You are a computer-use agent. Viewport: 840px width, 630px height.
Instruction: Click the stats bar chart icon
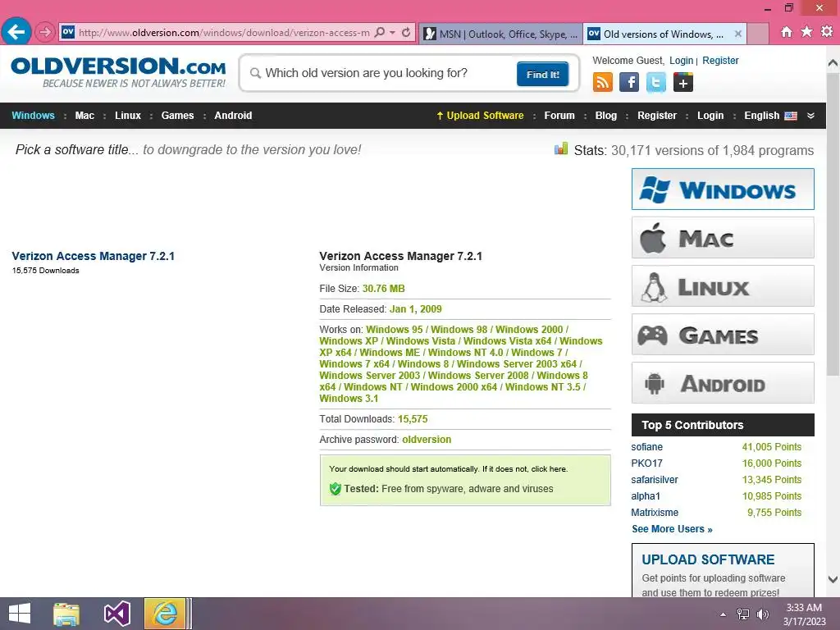(x=561, y=148)
